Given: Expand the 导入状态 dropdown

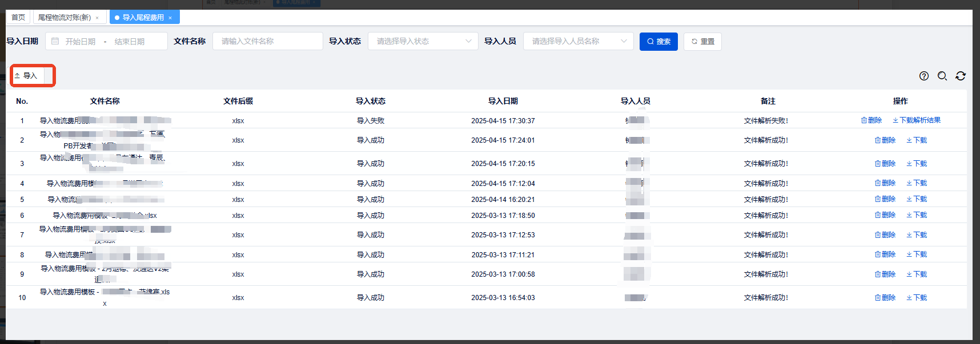Looking at the screenshot, I should (423, 41).
